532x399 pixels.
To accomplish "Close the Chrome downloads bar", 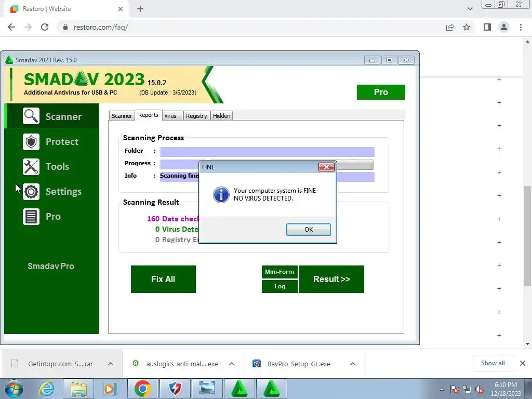I will tap(523, 363).
